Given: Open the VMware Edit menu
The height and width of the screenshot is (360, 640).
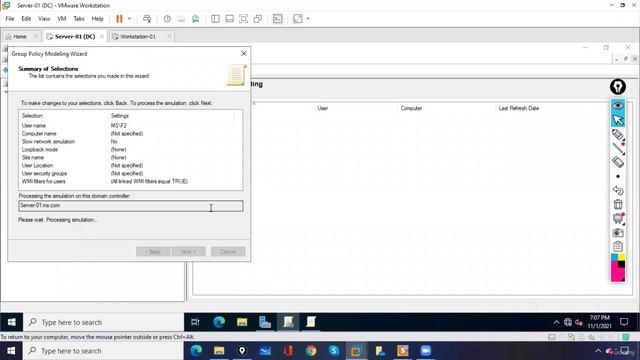Looking at the screenshot, I should [x=26, y=19].
